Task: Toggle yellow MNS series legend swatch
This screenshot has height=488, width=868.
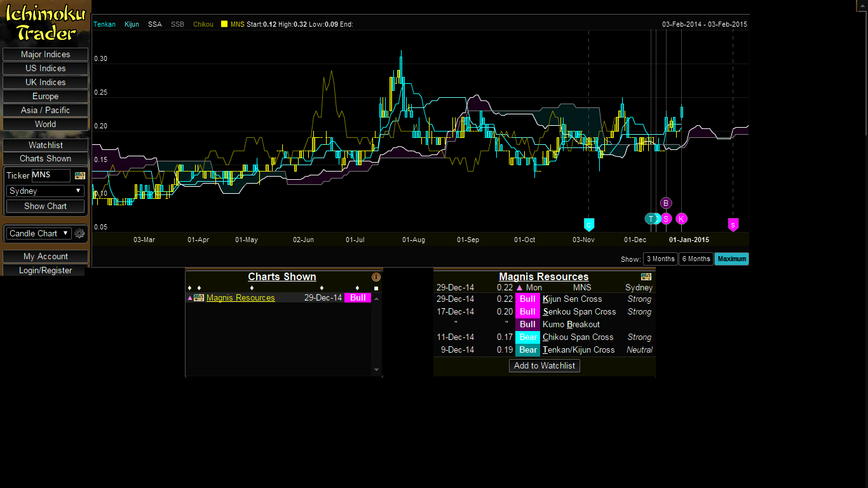Action: (x=224, y=24)
